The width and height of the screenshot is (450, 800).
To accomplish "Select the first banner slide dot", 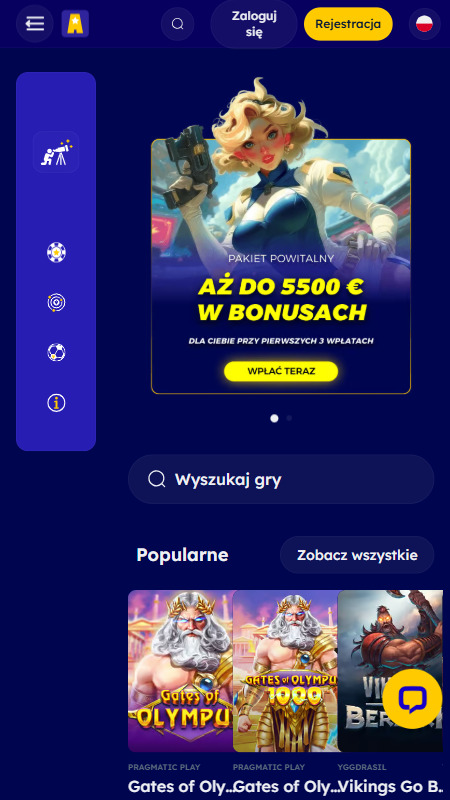I will tap(274, 418).
